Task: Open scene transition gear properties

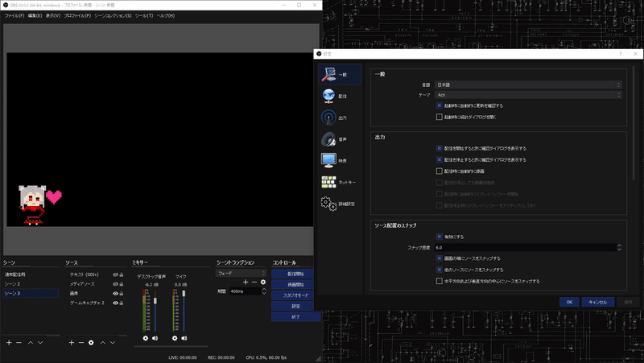Action: (263, 282)
